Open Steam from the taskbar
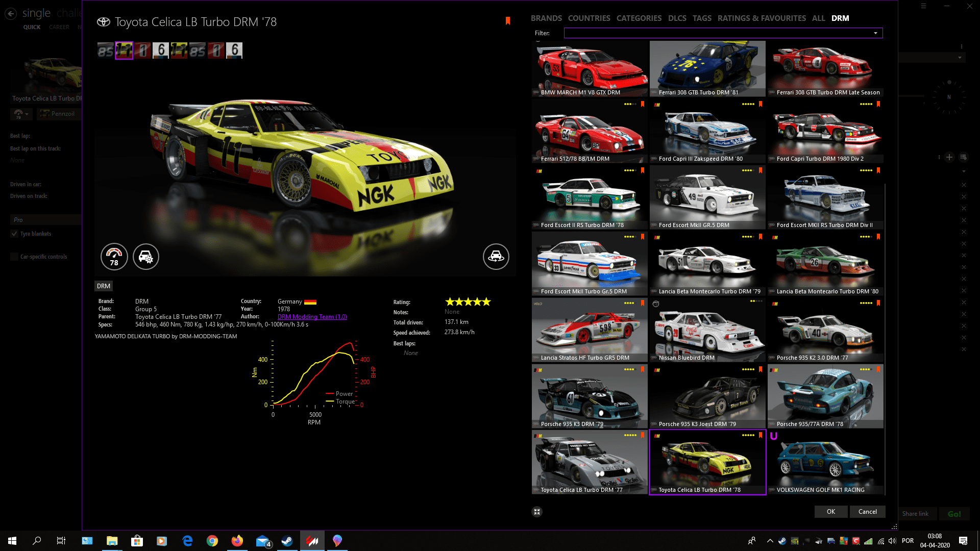Viewport: 980px width, 551px height. pyautogui.click(x=287, y=541)
